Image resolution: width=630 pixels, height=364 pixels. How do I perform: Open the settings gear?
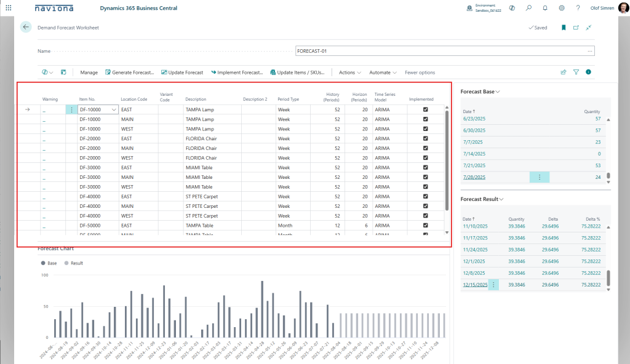[561, 8]
